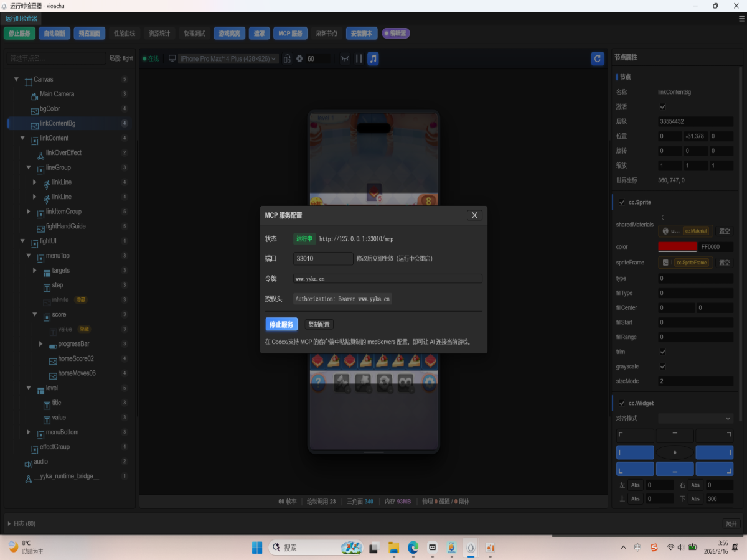Click the eye-closed icon in preview toolbar
This screenshot has width=747, height=560.
[x=345, y=58]
